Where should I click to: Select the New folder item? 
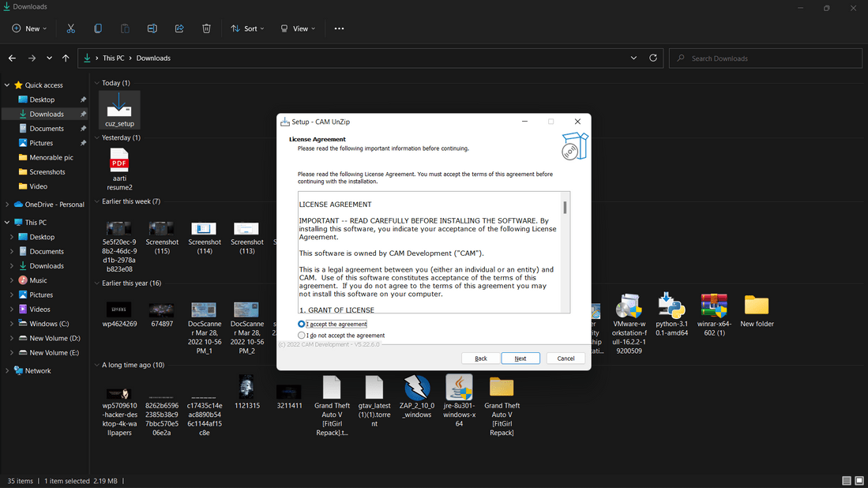tap(757, 311)
